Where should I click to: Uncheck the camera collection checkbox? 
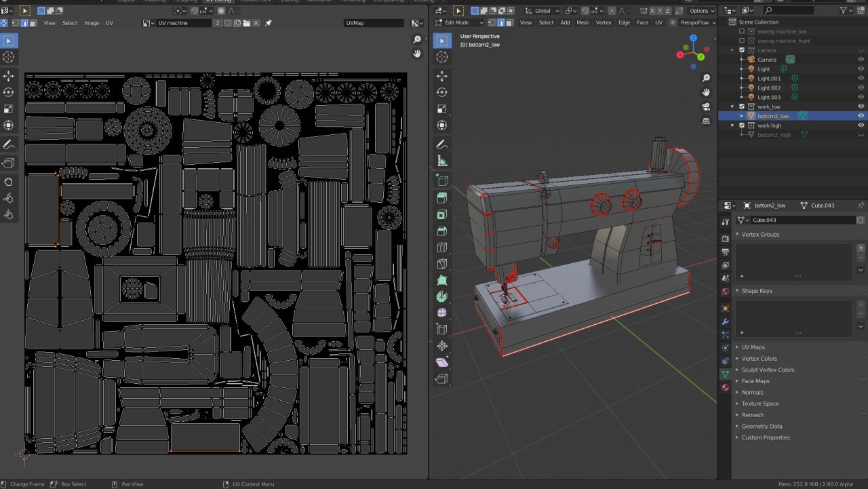(x=742, y=50)
